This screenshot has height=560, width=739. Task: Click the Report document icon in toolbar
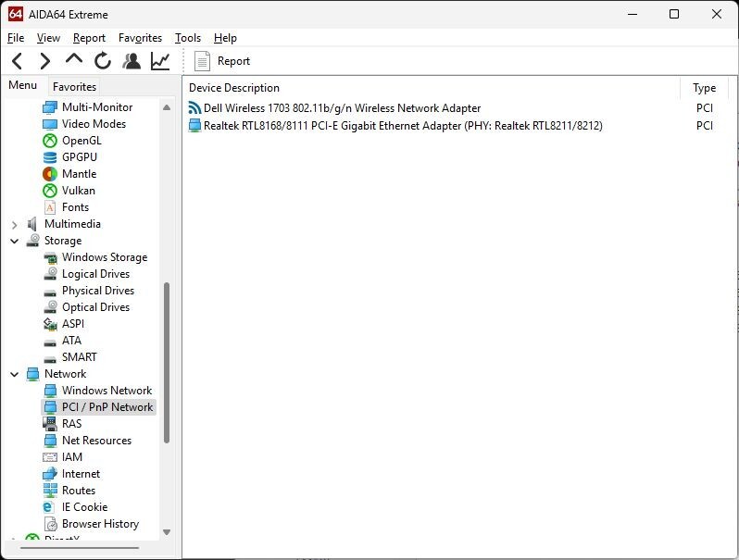click(x=202, y=61)
